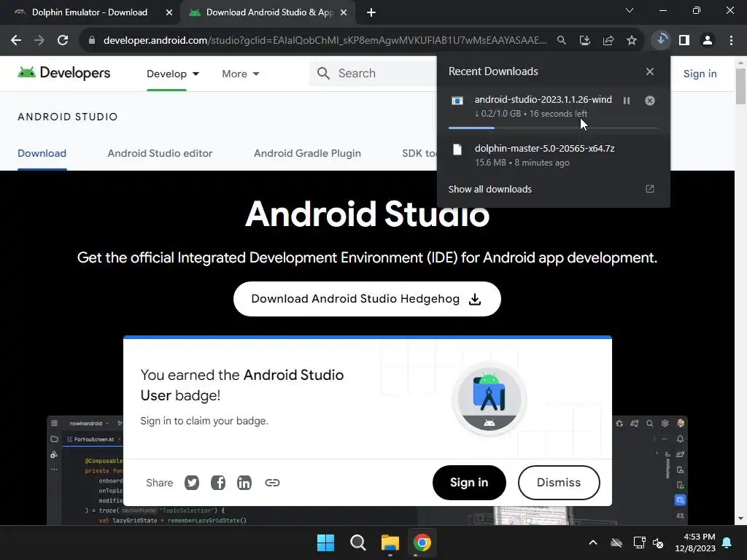
Task: Open a new browser tab
Action: pyautogui.click(x=371, y=12)
